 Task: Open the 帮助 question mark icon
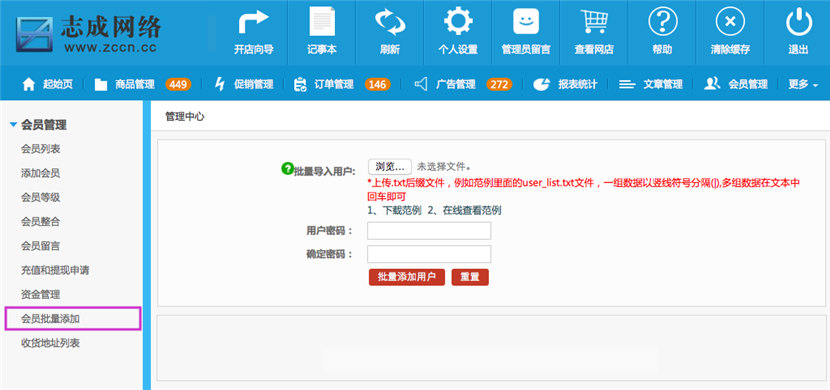[x=662, y=22]
